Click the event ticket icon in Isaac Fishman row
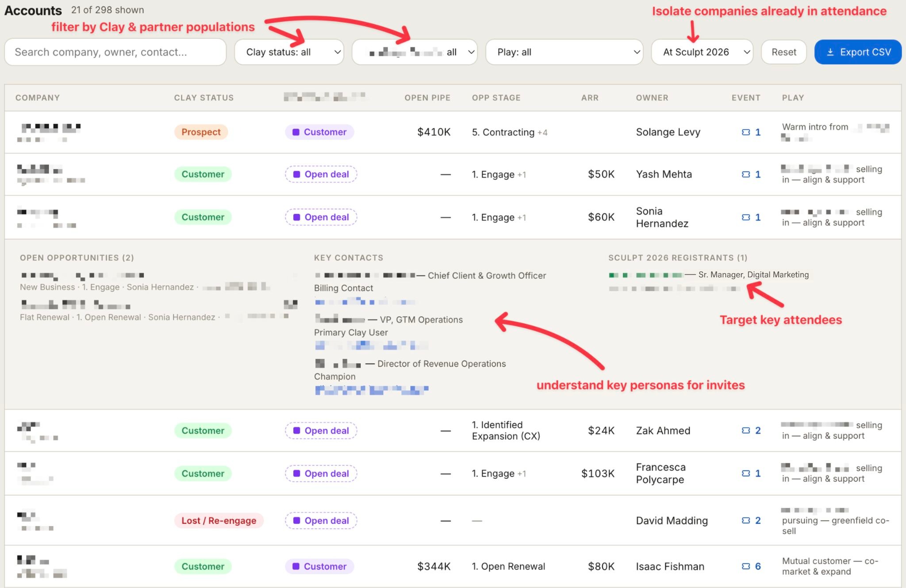The height and width of the screenshot is (588, 906). (x=746, y=566)
